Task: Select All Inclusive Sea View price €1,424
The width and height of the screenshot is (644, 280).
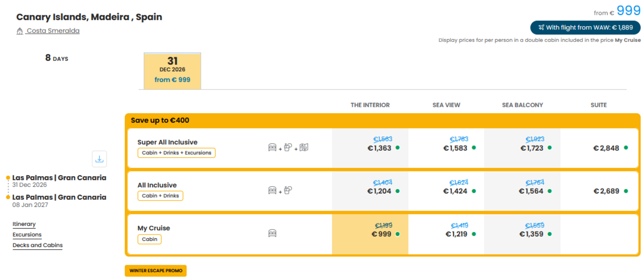Action: (446, 191)
